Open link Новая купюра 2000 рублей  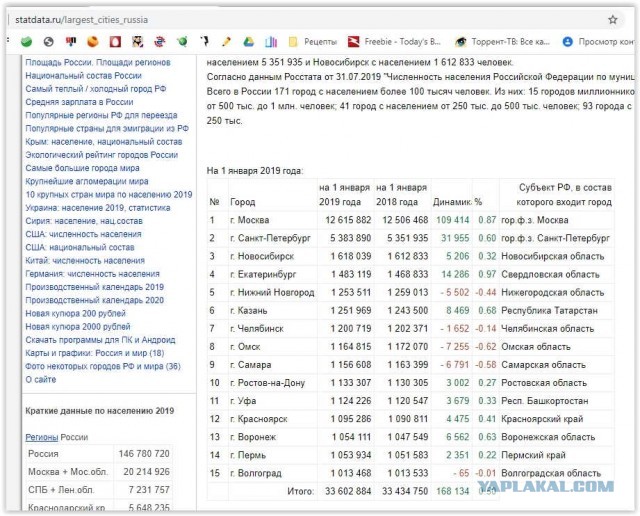click(x=78, y=327)
